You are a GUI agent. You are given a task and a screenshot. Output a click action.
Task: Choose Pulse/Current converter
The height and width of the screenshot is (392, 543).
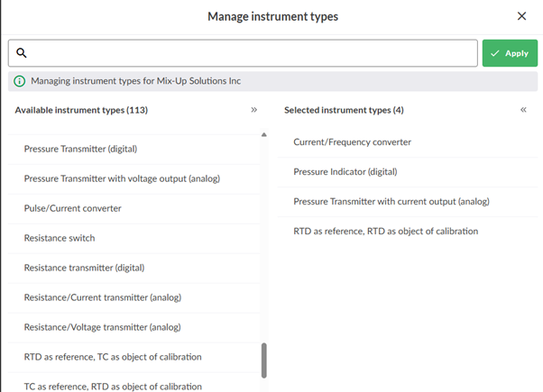(72, 208)
